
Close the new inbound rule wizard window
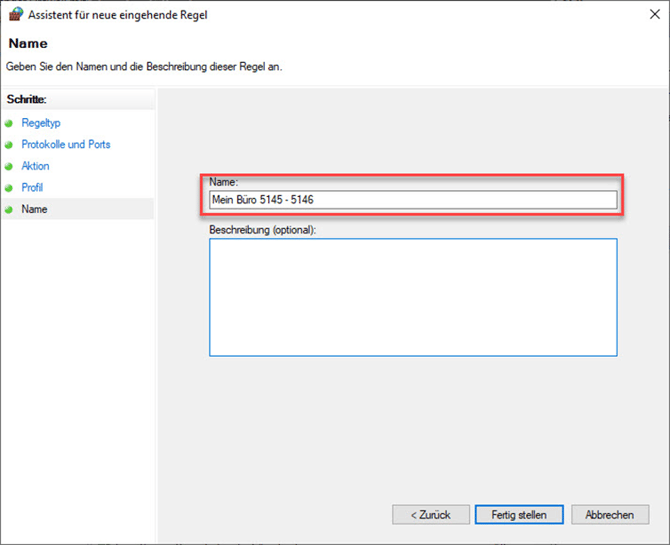click(646, 15)
